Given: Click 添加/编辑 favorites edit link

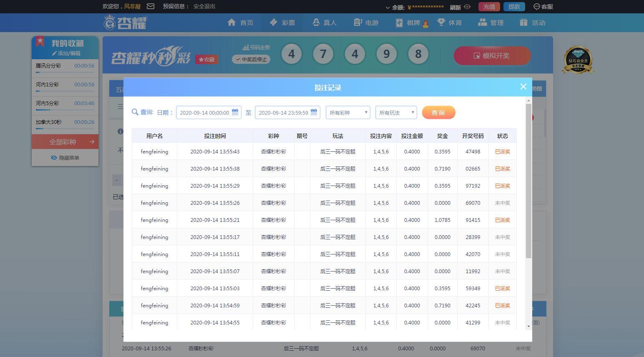Looking at the screenshot, I should (x=66, y=53).
